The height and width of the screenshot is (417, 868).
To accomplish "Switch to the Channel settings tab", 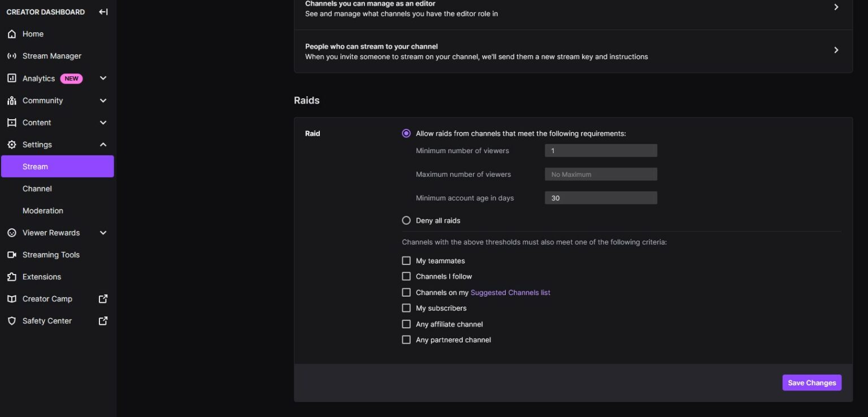I will point(37,188).
